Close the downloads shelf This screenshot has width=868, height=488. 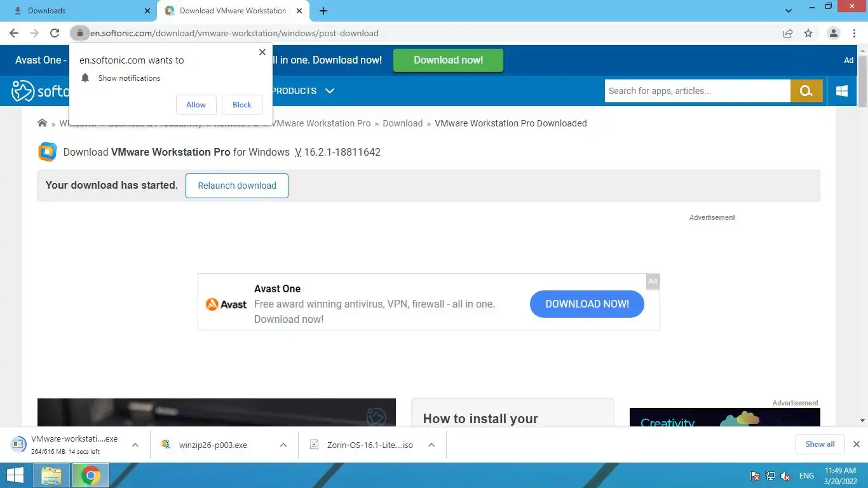pos(857,444)
